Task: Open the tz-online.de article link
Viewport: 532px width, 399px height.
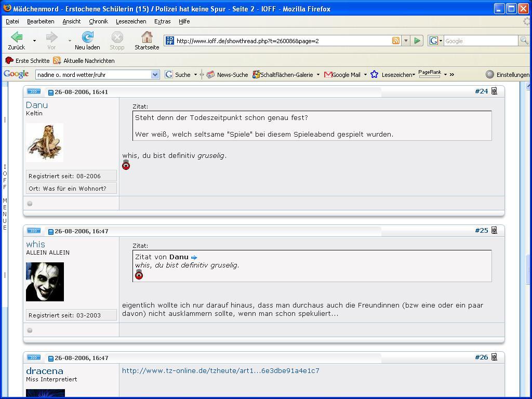Action: tap(220, 371)
